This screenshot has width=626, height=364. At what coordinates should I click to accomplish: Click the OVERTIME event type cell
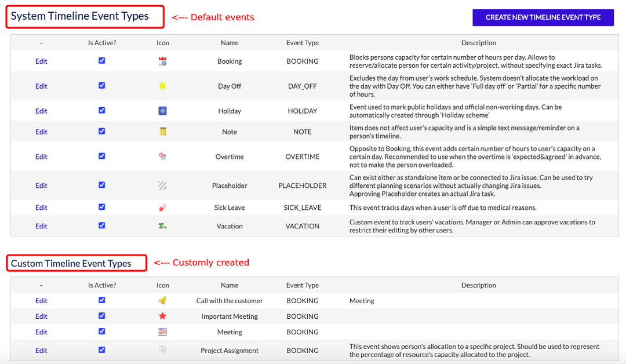(302, 156)
